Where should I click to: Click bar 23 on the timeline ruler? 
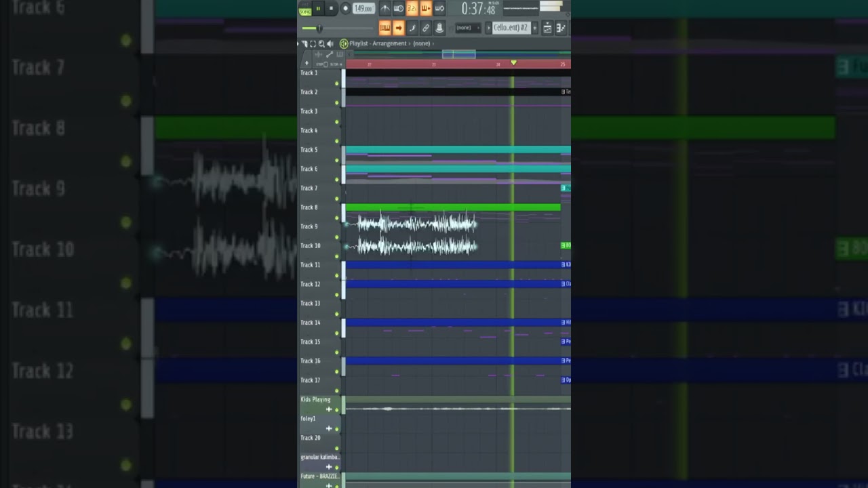[x=434, y=64]
